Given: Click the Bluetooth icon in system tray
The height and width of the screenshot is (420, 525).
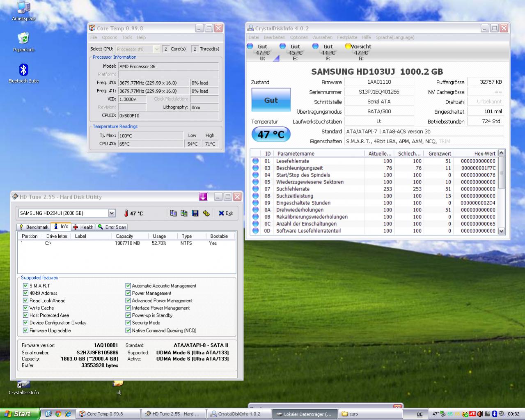Looking at the screenshot, I should pyautogui.click(x=495, y=414).
